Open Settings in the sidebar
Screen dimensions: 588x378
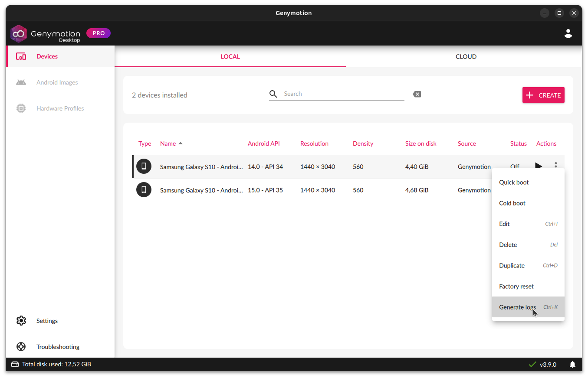click(x=61, y=321)
